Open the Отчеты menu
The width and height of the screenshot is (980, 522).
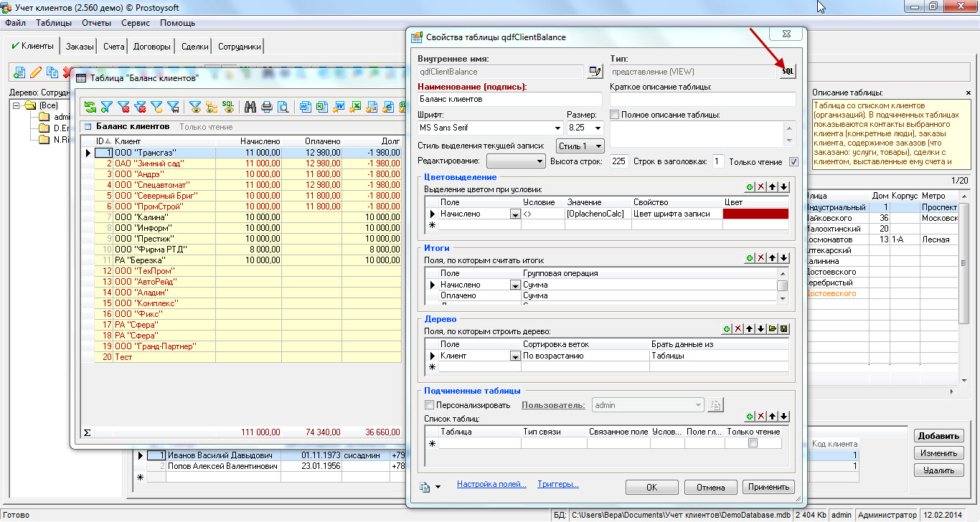coord(96,23)
